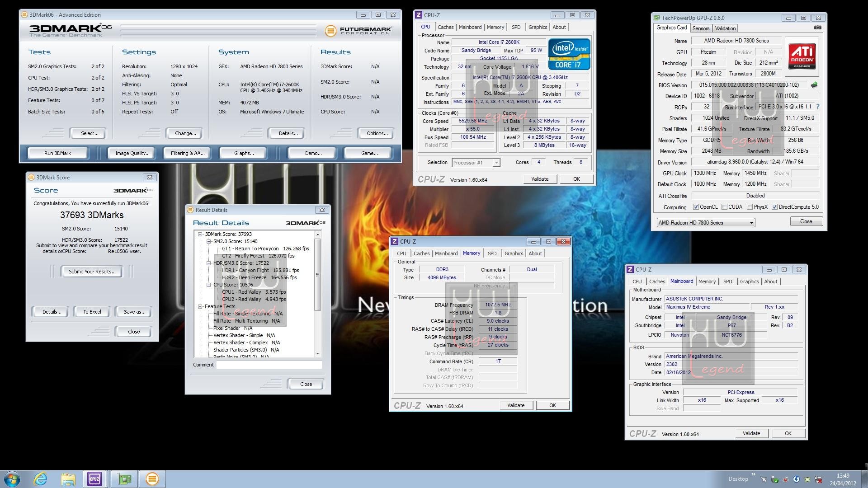Select the GT1 - Return To Proxycon result row
This screenshot has width=868, height=488.
click(265, 249)
